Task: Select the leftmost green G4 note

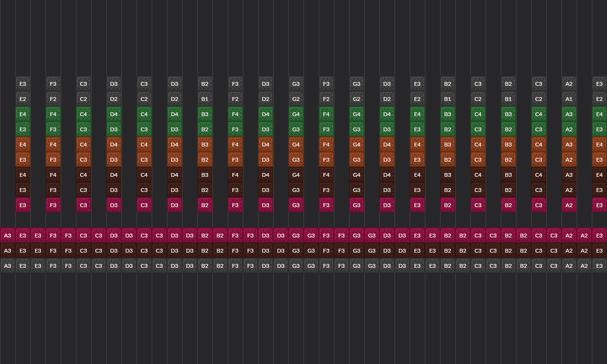Action: (296, 114)
